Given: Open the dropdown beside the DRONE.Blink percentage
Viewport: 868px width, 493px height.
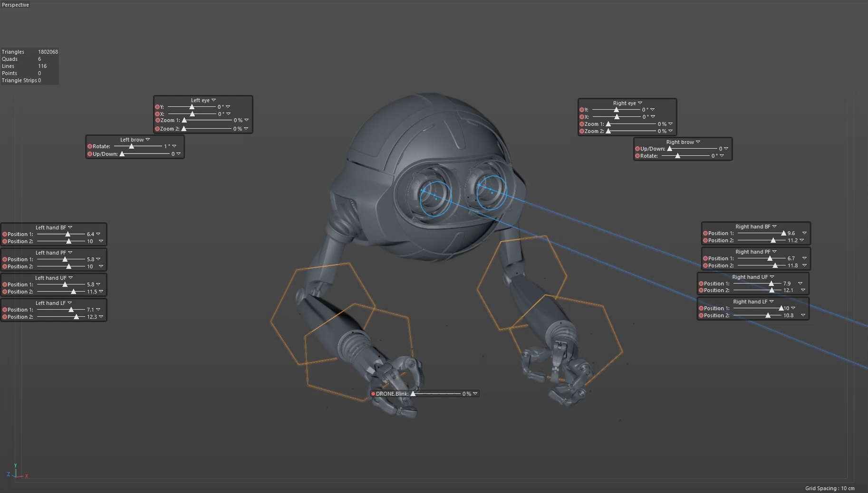Looking at the screenshot, I should pos(475,394).
